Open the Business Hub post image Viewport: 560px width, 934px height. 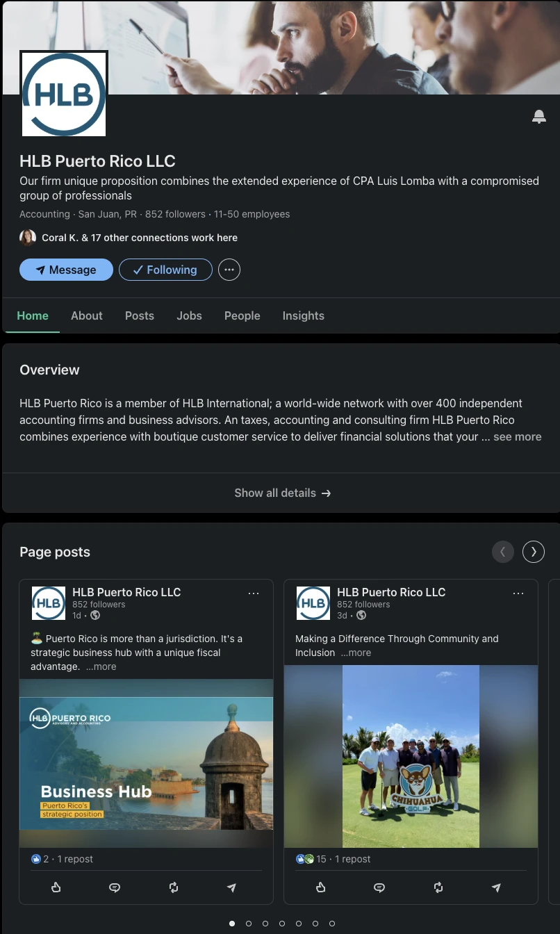[x=147, y=763]
